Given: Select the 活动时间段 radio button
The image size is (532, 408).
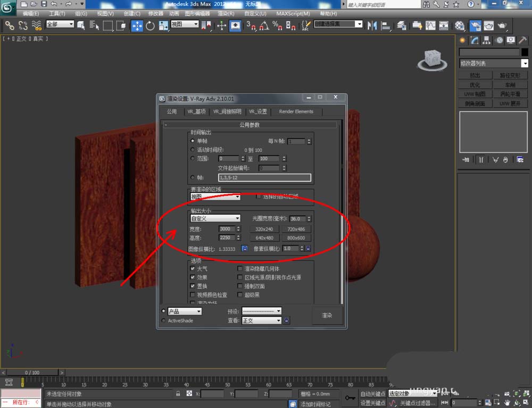Looking at the screenshot, I should [193, 150].
